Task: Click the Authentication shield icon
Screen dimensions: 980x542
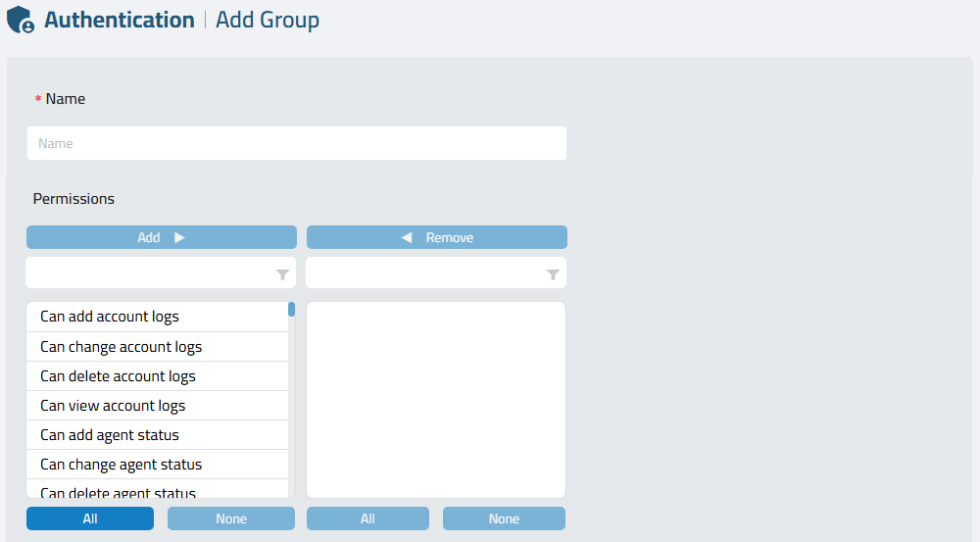Action: pyautogui.click(x=21, y=20)
